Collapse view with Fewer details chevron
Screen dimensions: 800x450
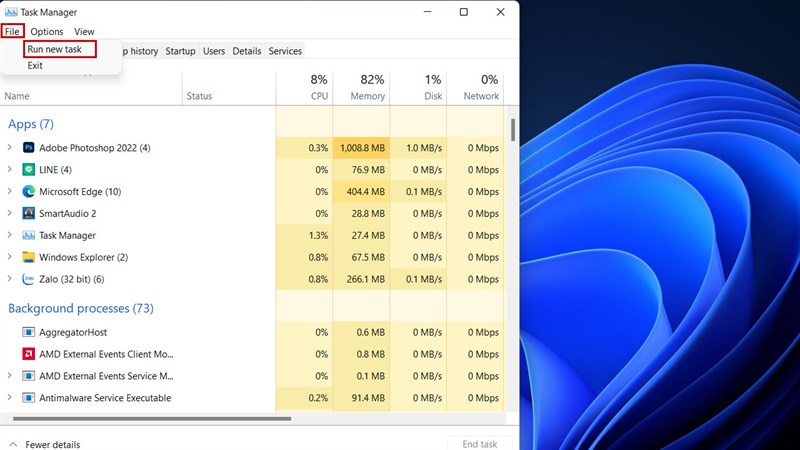(x=13, y=444)
